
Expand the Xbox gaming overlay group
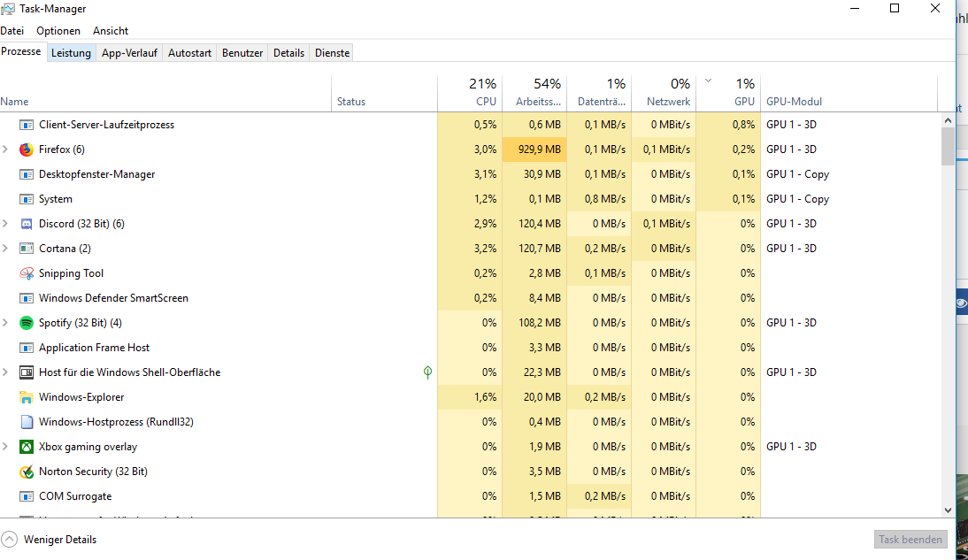(x=5, y=447)
